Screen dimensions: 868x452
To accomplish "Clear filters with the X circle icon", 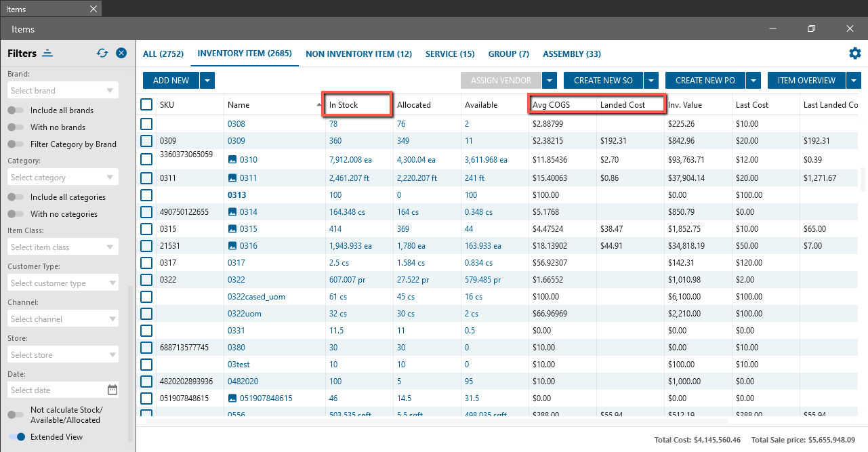I will coord(121,53).
